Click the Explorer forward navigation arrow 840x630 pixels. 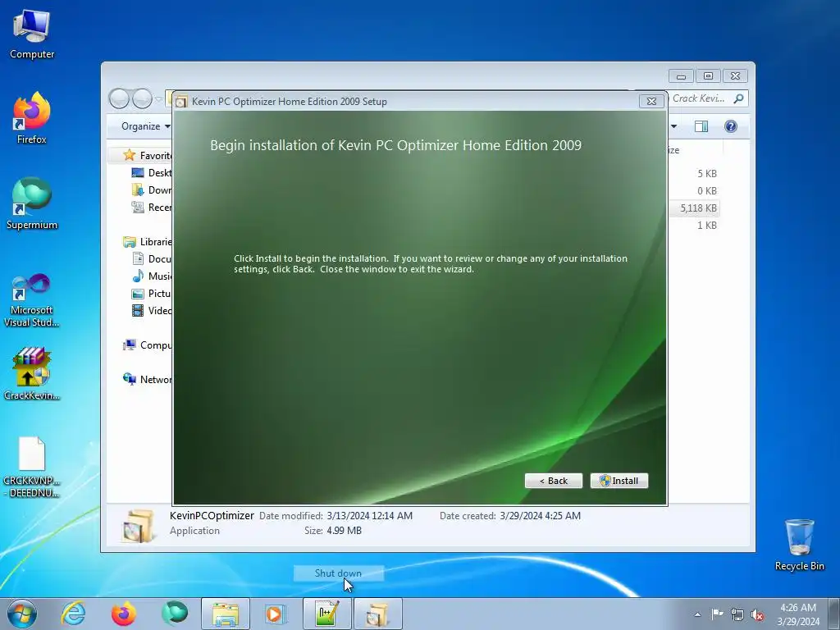tap(142, 98)
